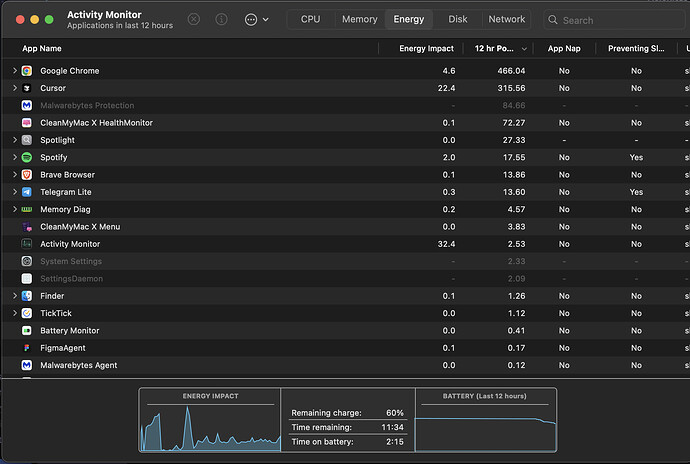Click Telegram Lite's Preventing Sleep 'Yes' value

pyautogui.click(x=636, y=192)
